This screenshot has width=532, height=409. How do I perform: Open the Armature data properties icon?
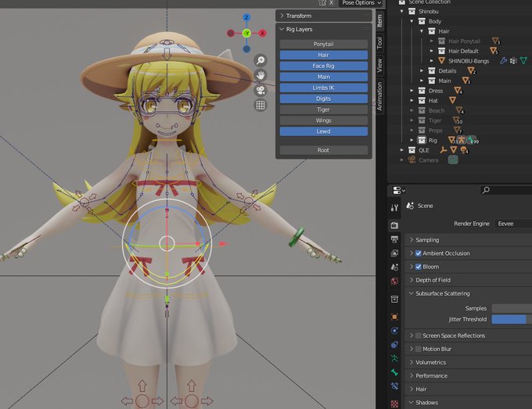click(x=394, y=358)
